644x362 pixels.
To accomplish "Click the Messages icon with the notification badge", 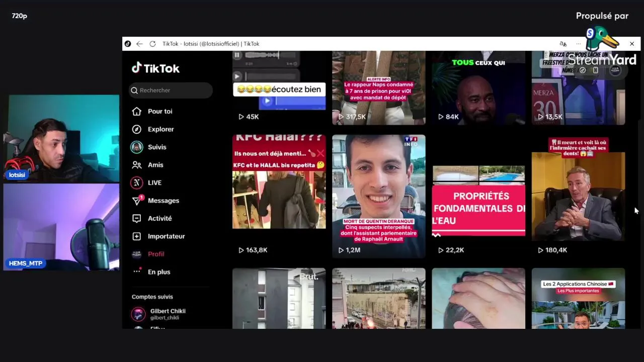I will click(137, 201).
